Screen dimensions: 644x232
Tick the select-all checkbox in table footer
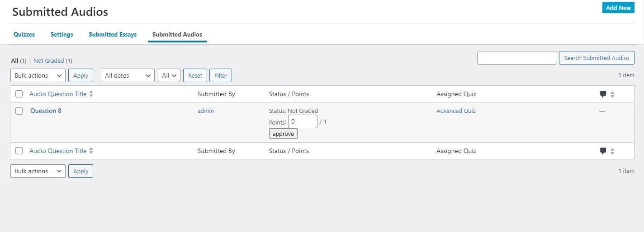(x=19, y=151)
